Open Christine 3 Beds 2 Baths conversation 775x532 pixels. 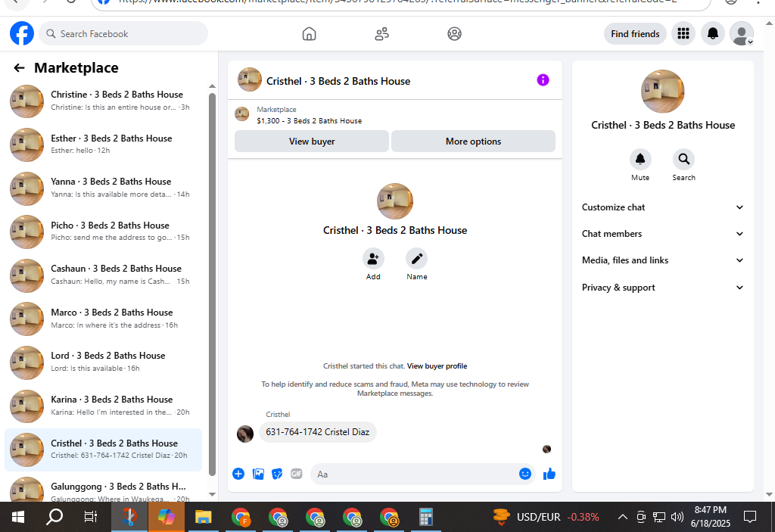(103, 101)
